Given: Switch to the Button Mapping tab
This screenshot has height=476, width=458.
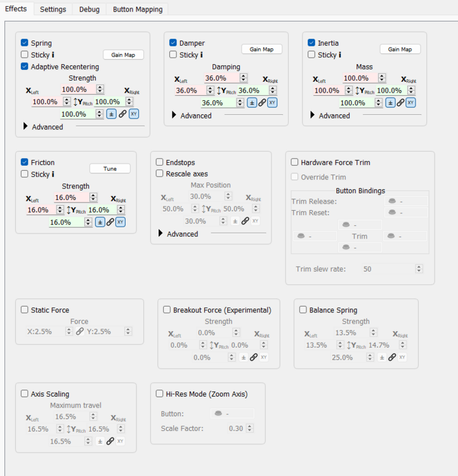Looking at the screenshot, I should [138, 10].
